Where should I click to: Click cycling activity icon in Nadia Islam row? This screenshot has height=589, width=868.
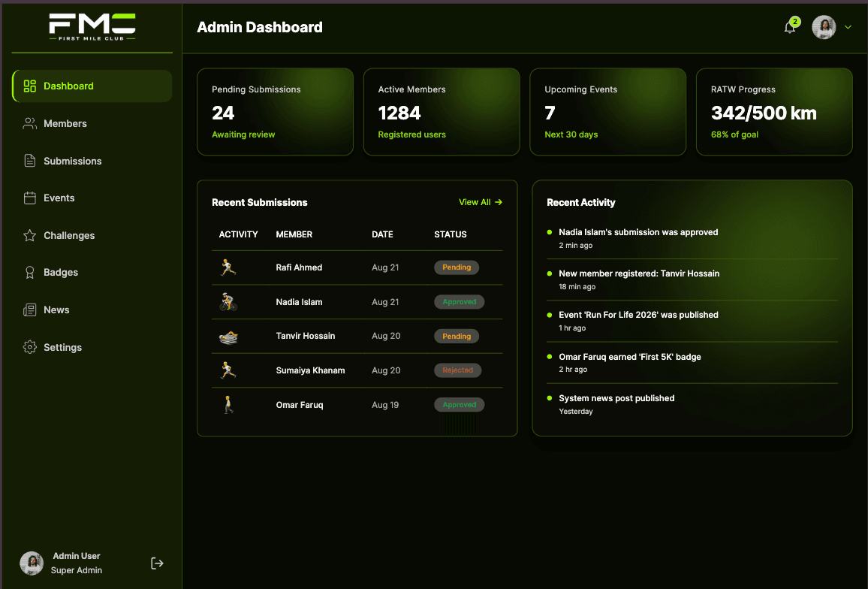tap(228, 302)
